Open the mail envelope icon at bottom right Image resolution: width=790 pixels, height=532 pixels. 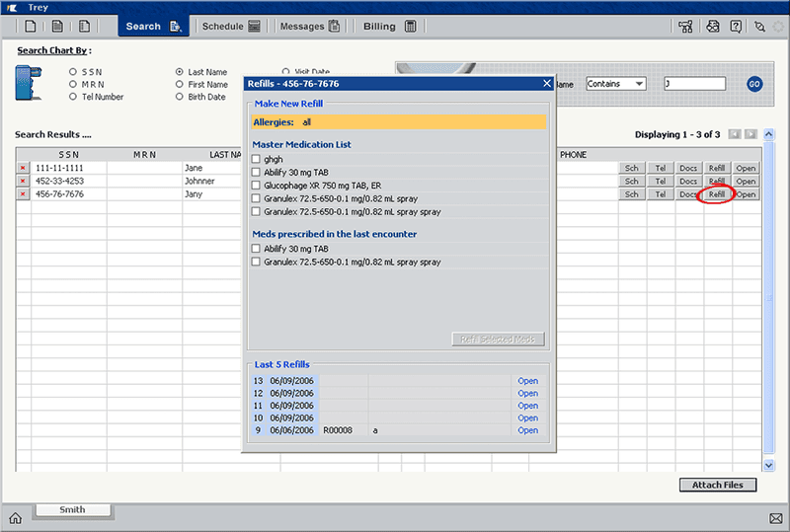776,518
